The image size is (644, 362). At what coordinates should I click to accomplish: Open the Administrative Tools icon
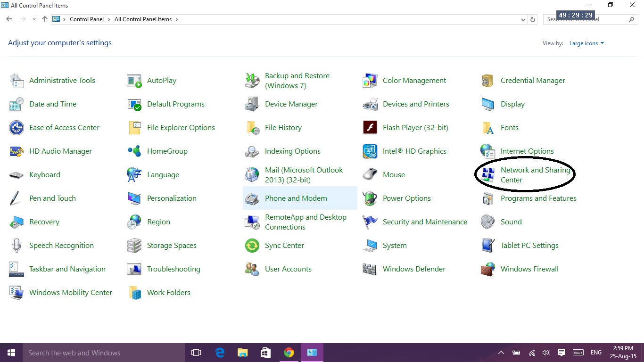tap(17, 81)
